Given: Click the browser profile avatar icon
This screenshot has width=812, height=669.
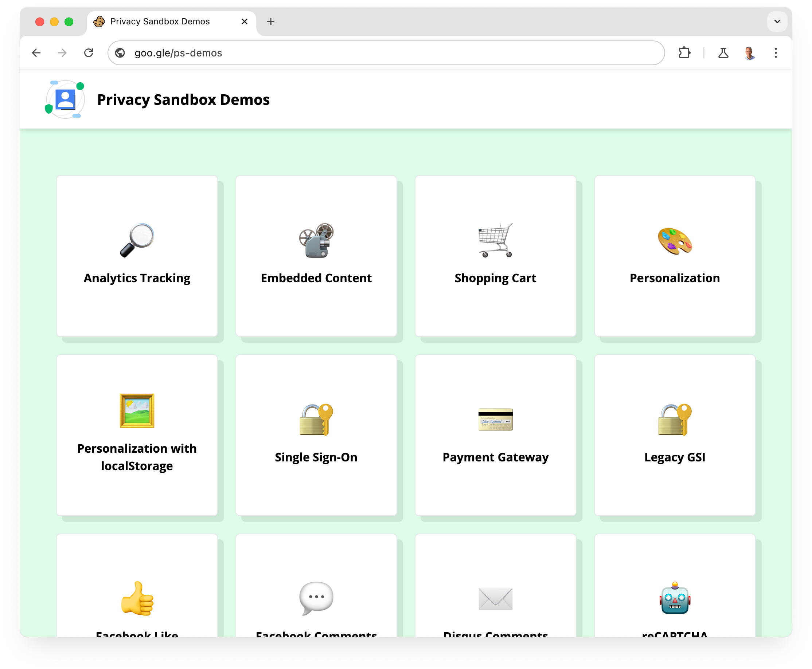Looking at the screenshot, I should [750, 53].
